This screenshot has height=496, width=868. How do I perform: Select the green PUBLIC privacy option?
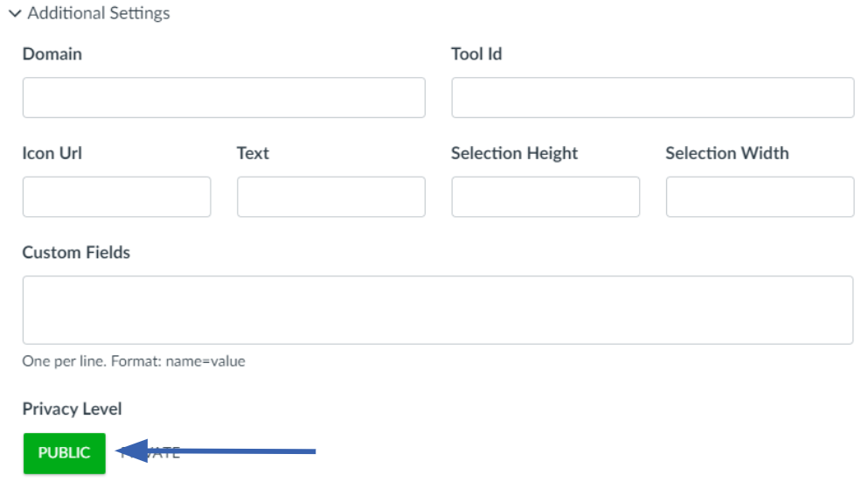coord(64,453)
